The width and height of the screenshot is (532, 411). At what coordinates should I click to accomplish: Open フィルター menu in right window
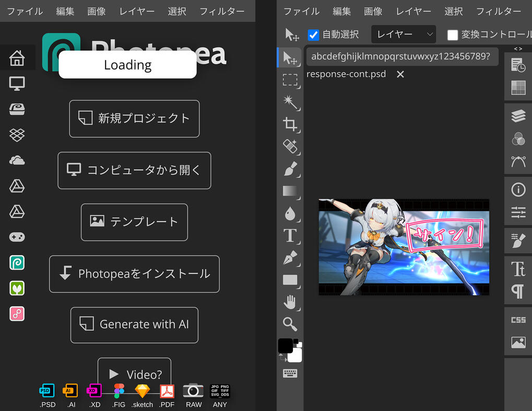click(499, 11)
